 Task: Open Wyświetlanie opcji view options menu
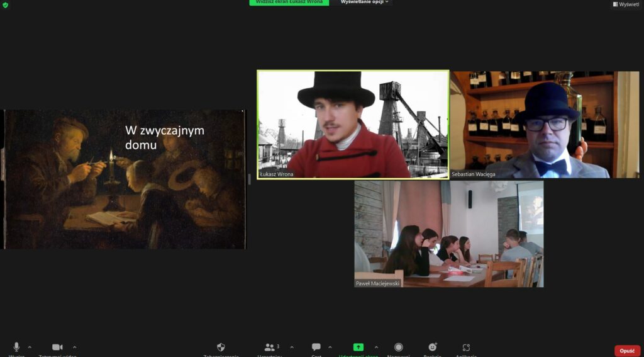pos(365,3)
